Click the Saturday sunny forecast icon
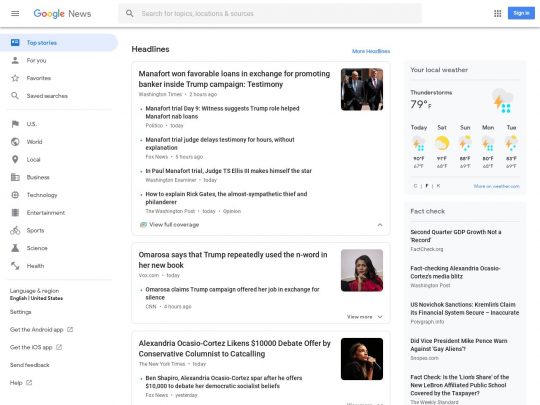The image size is (540, 405). (442, 143)
